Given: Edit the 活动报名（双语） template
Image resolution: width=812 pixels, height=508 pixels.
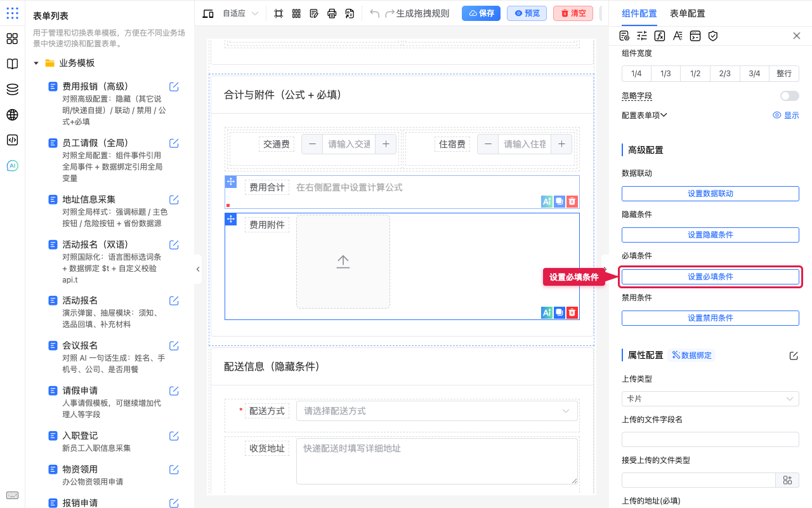Looking at the screenshot, I should pos(174,244).
